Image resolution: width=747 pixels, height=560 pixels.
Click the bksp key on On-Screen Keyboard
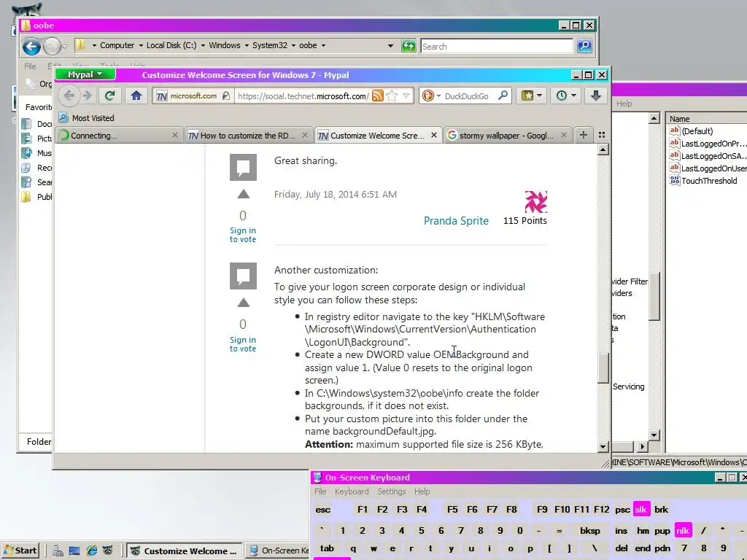[x=589, y=531]
